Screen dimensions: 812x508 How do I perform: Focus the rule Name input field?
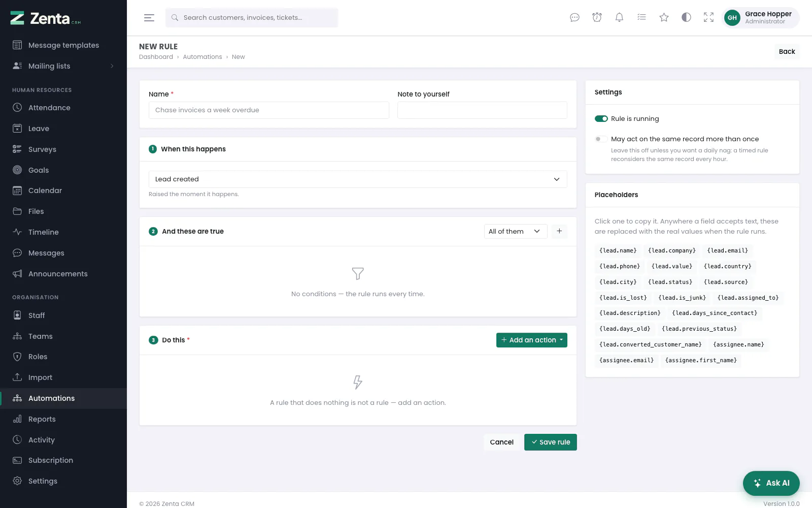click(269, 110)
